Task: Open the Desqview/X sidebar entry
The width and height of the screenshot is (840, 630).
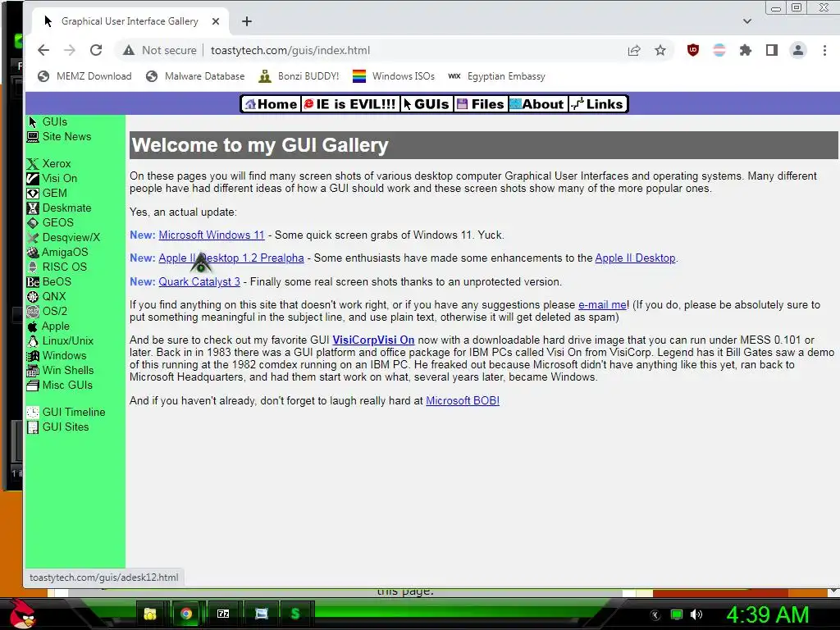Action: (63, 237)
